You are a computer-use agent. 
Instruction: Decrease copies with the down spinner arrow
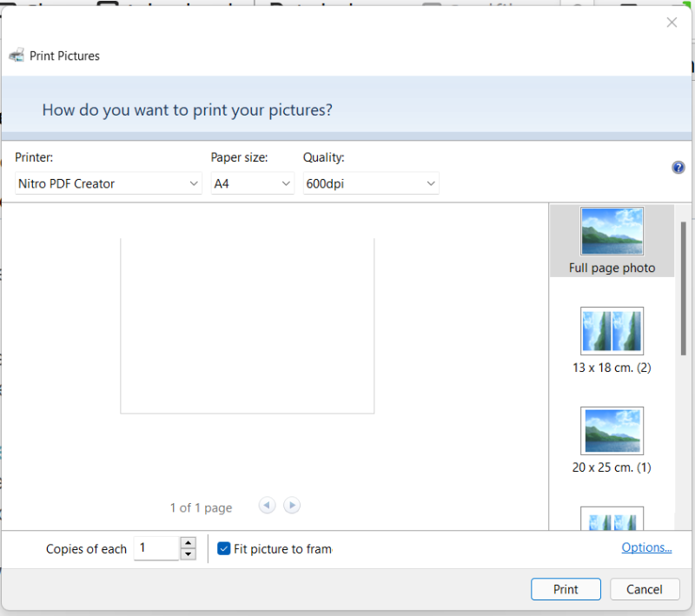[x=188, y=554]
